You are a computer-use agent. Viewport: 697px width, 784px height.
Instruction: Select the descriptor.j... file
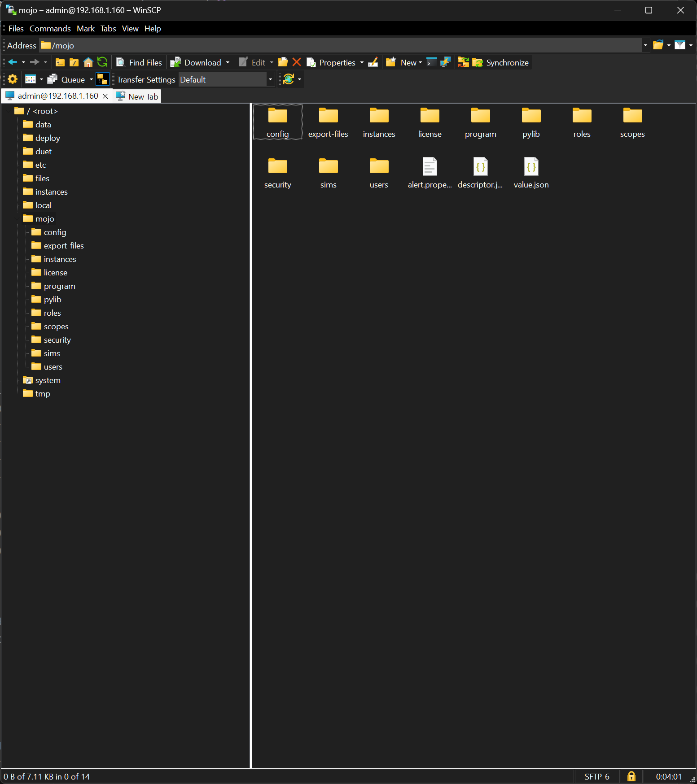tap(480, 173)
